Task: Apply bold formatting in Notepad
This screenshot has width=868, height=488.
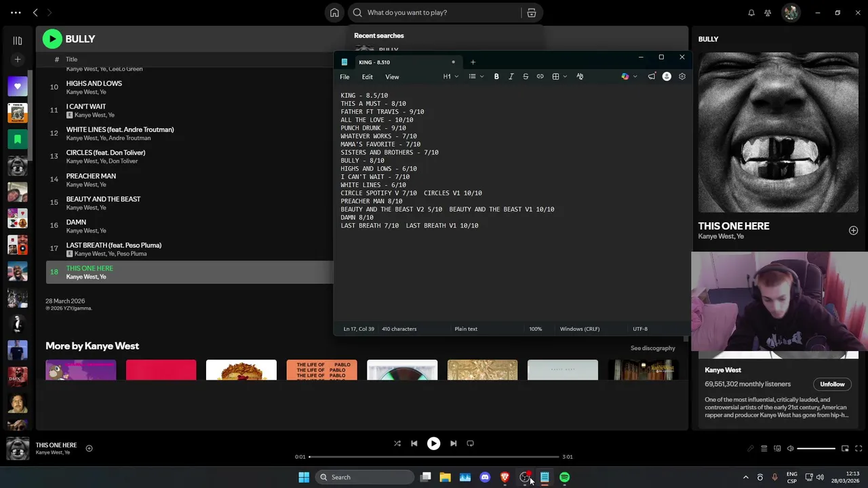Action: click(496, 77)
